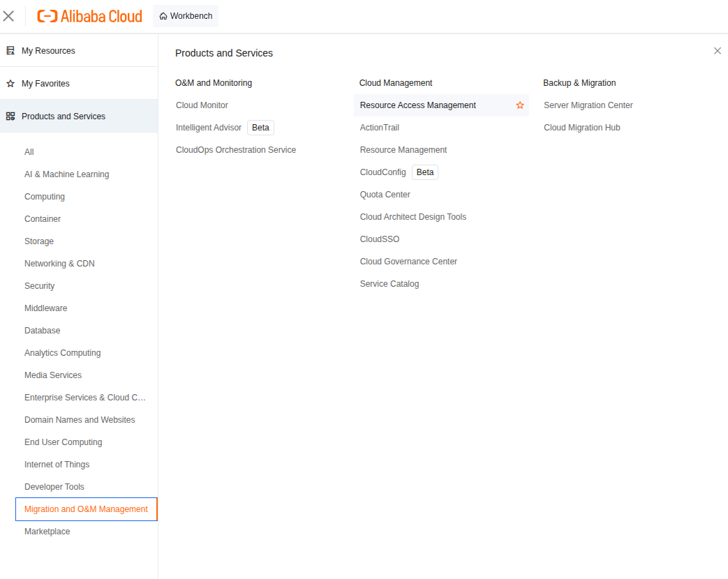Select the Storage category
The height and width of the screenshot is (579, 728).
pyautogui.click(x=39, y=241)
